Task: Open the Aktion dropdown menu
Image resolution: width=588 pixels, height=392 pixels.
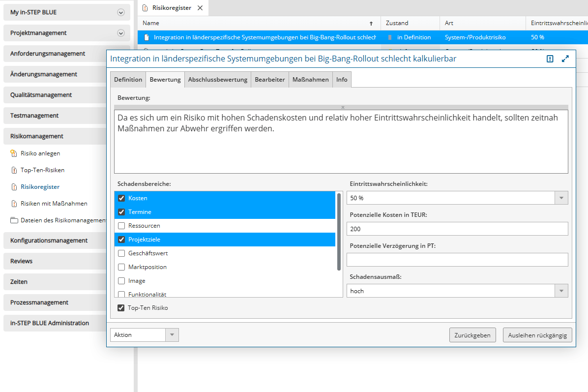Action: tap(172, 335)
